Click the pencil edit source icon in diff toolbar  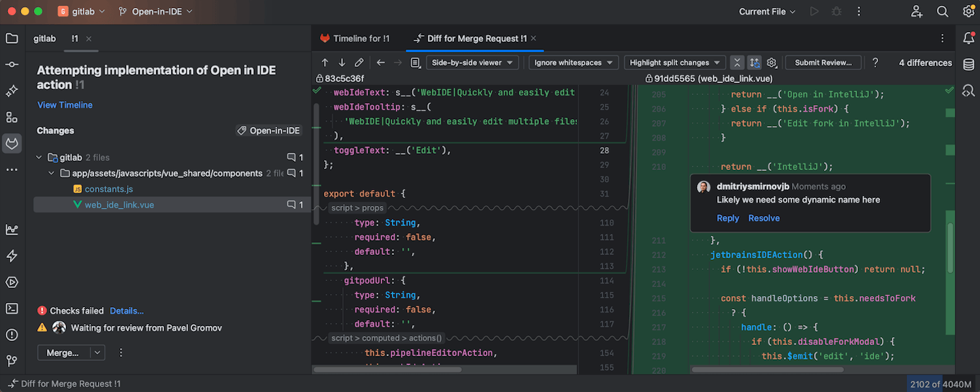[x=359, y=63]
